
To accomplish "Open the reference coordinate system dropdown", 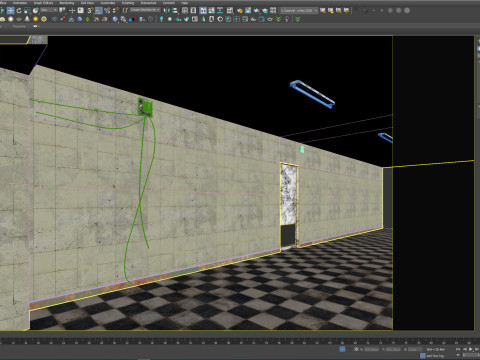I will point(49,10).
